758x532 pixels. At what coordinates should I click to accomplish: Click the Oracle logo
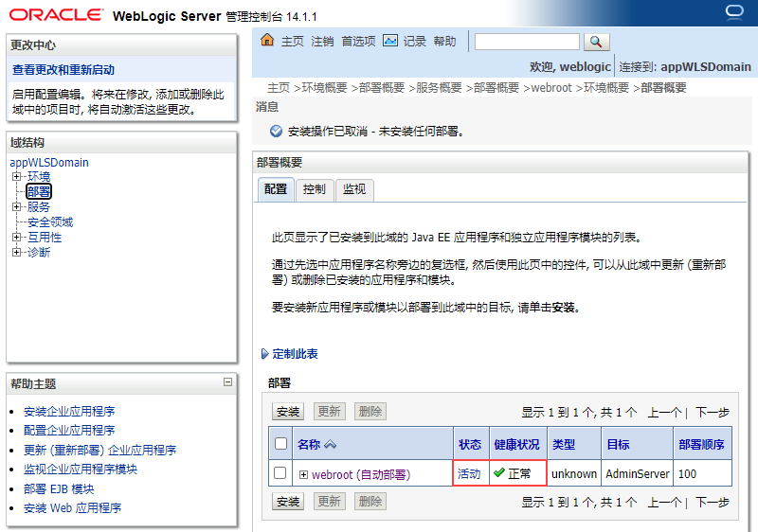56,14
